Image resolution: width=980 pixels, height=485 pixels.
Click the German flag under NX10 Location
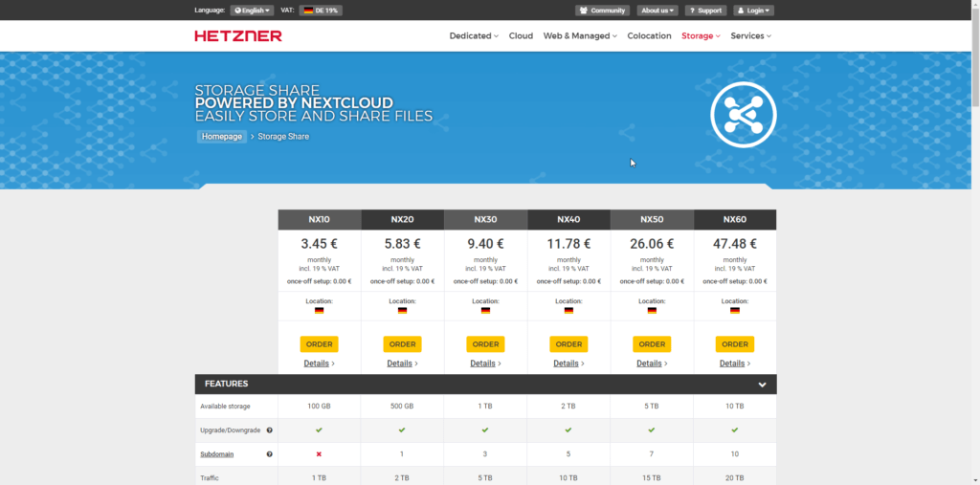[319, 310]
